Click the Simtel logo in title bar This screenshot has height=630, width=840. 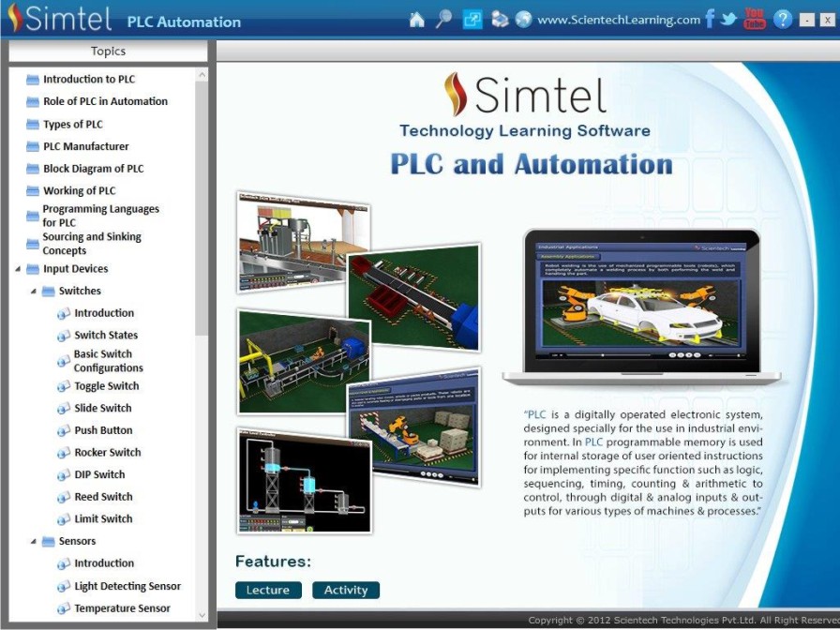click(x=60, y=18)
